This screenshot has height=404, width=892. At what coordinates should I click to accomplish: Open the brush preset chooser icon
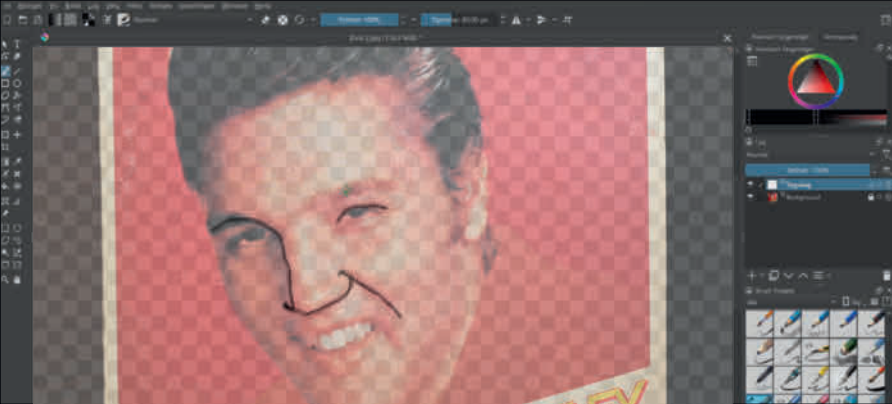tap(123, 20)
